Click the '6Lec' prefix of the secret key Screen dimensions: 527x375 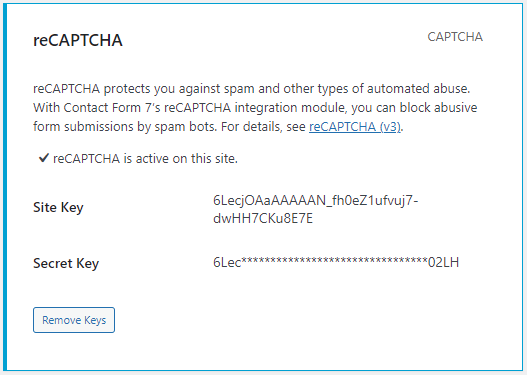tap(227, 262)
